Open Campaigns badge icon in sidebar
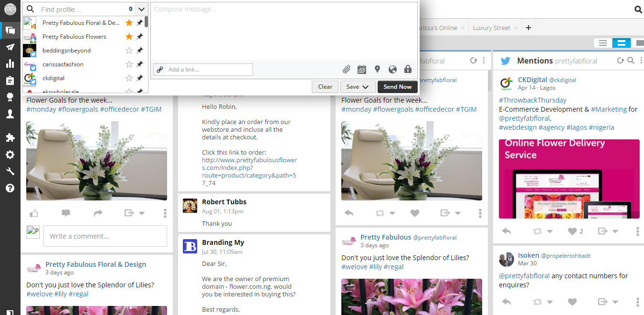The image size is (644, 315). (x=10, y=97)
